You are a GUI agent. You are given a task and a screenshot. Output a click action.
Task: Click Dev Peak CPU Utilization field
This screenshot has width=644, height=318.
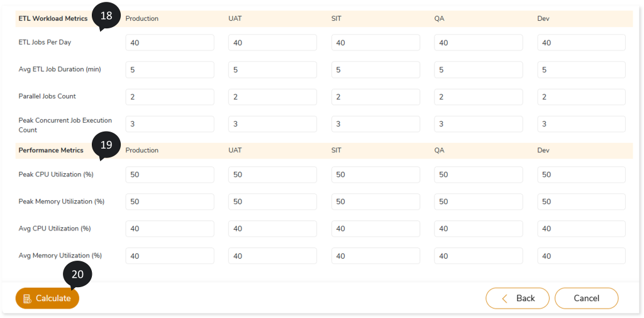click(x=582, y=174)
